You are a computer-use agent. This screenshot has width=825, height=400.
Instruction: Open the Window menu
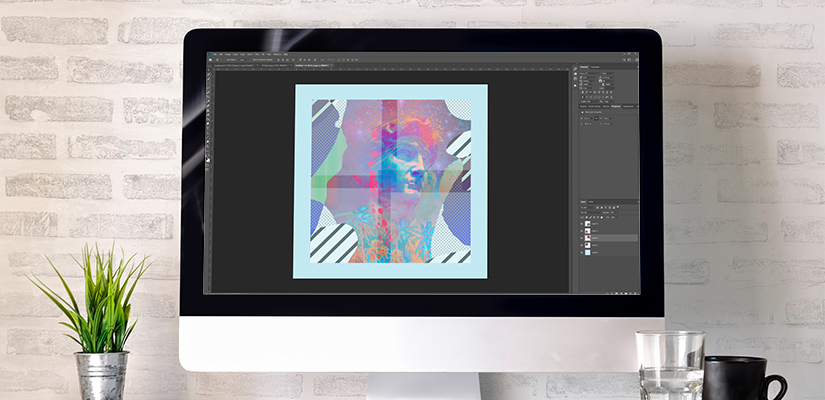(277, 54)
